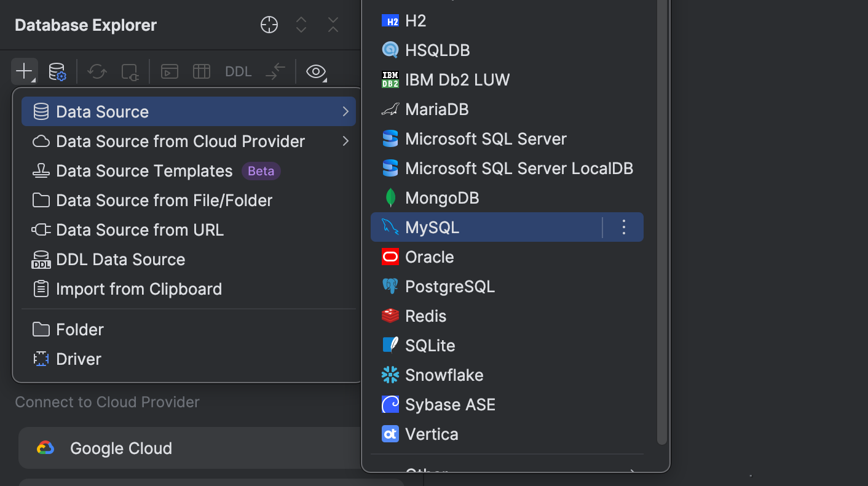
Task: Select Sybase ASE data source
Action: click(507, 404)
